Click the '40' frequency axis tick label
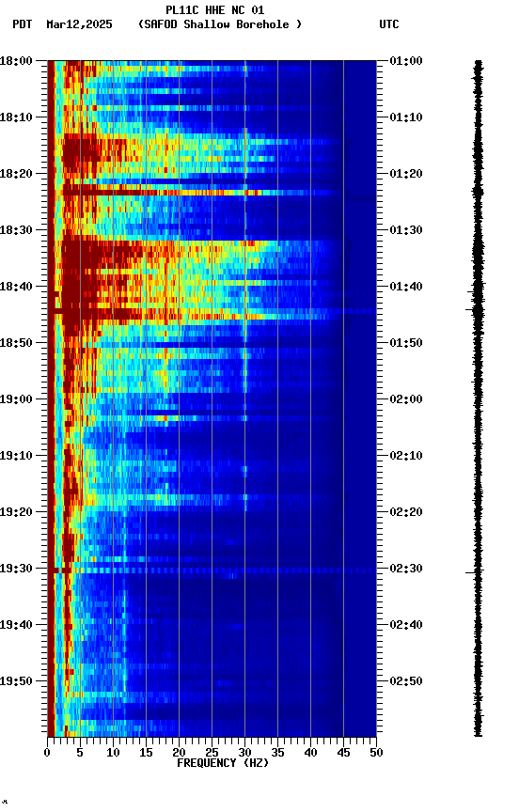The height and width of the screenshot is (812, 519). tap(311, 753)
